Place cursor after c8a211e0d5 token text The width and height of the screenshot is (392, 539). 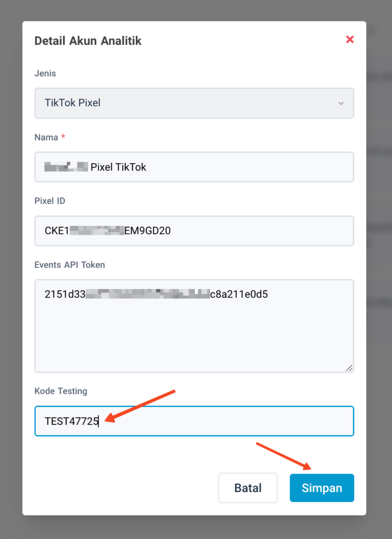(269, 294)
